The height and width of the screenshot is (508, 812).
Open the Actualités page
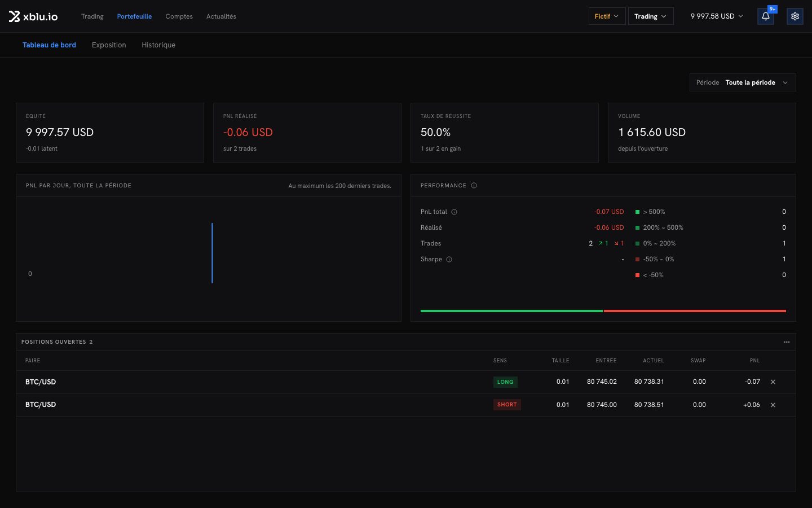coord(221,16)
